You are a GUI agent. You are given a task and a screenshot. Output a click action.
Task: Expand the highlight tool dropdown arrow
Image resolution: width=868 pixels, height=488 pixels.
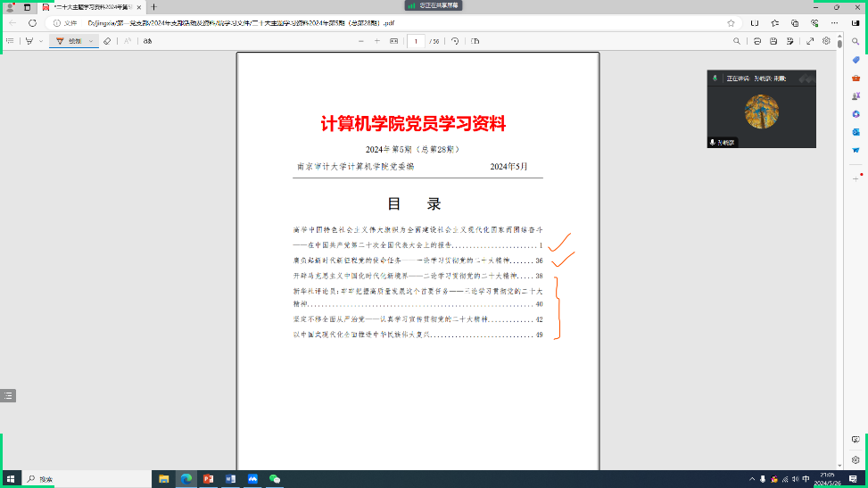point(40,41)
